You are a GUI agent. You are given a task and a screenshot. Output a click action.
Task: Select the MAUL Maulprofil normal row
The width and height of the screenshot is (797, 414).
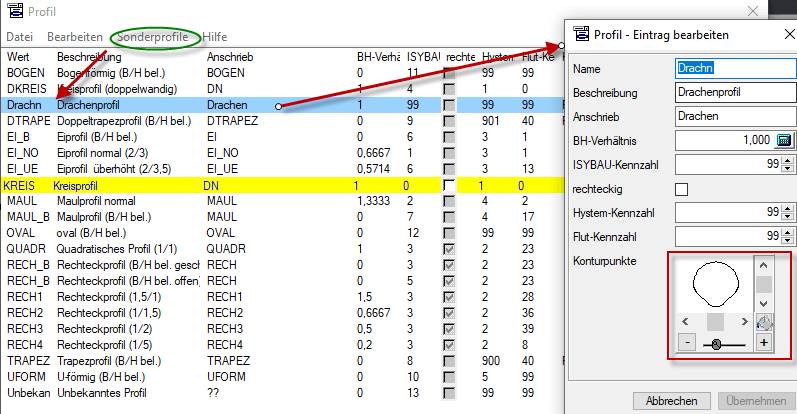click(100, 201)
